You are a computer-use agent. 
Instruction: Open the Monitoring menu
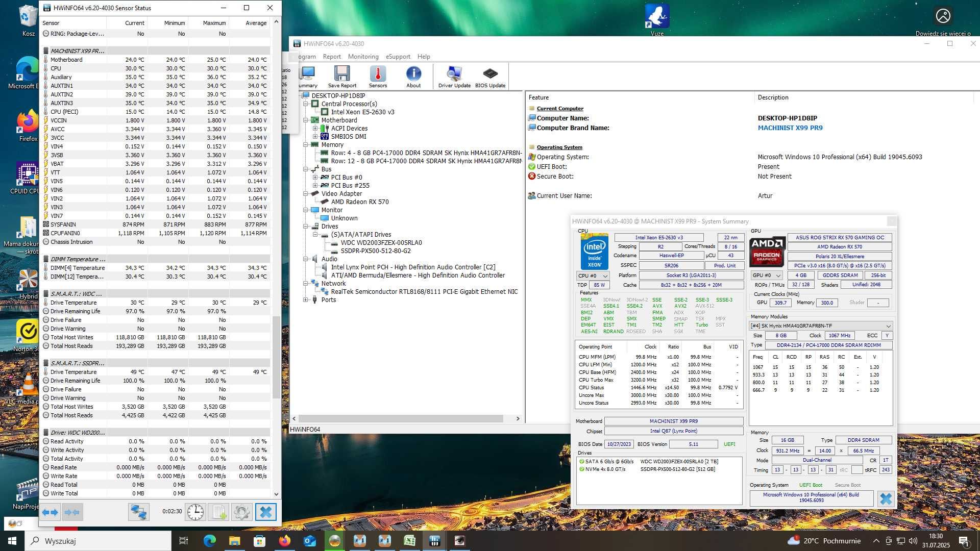coord(363,57)
